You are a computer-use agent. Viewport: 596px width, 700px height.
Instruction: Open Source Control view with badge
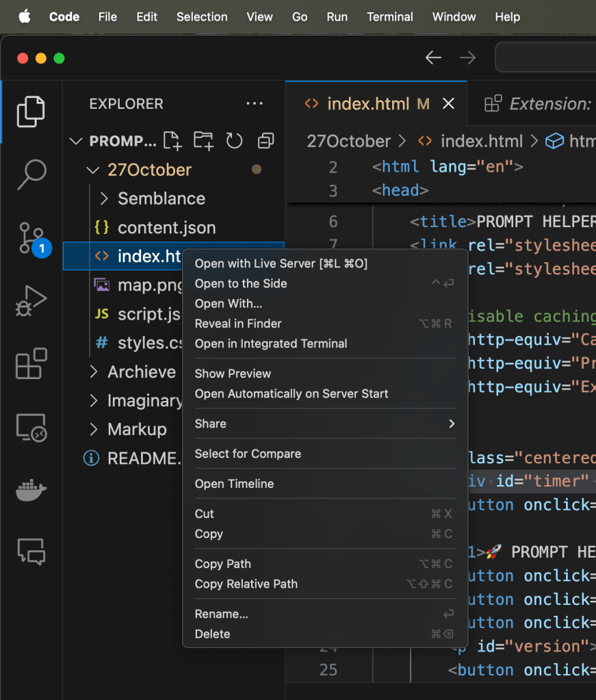tap(34, 239)
